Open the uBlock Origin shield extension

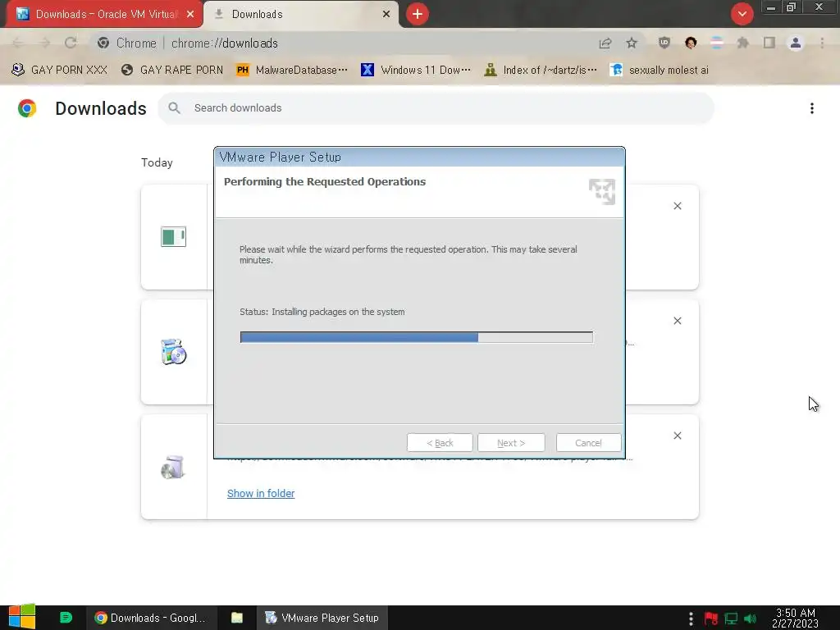(x=664, y=43)
